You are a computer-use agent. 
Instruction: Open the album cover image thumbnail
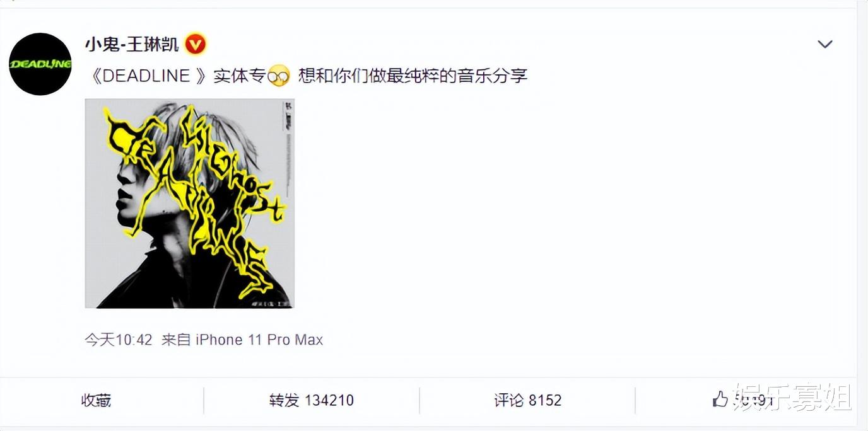[x=189, y=204]
